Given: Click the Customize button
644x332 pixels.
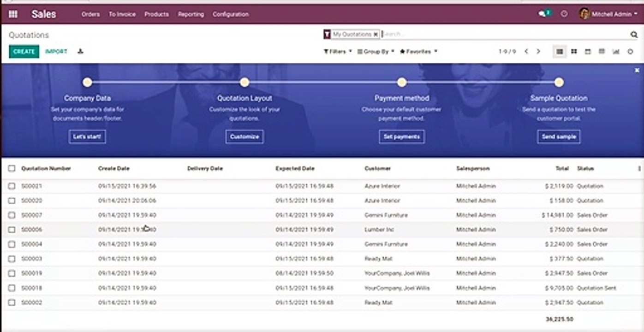Looking at the screenshot, I should click(x=244, y=137).
